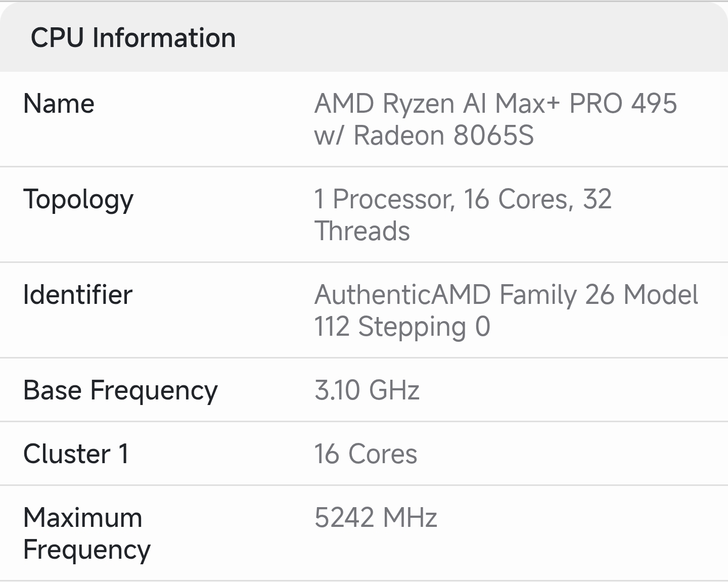Click the word Threads in Topology value
728x583 pixels.
[x=362, y=231]
